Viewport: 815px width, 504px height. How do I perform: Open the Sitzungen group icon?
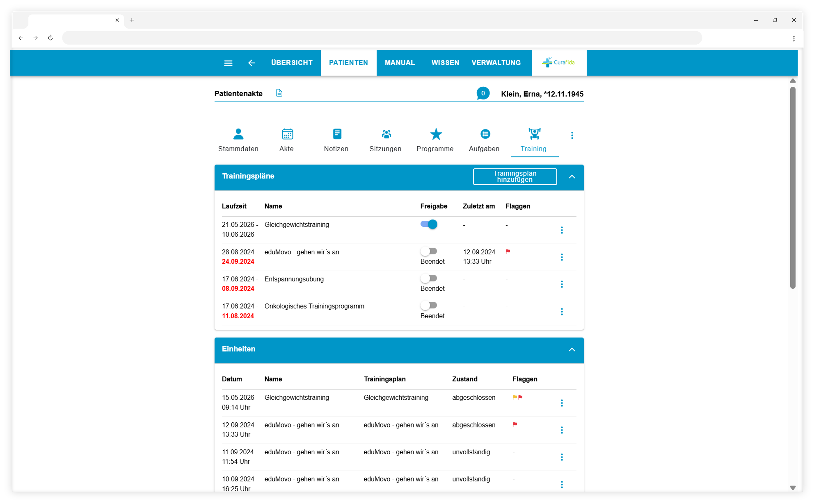(x=386, y=134)
